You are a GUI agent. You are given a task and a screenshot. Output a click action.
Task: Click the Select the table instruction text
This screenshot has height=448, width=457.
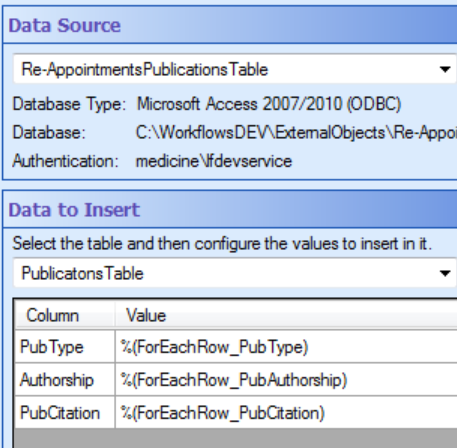point(222,243)
